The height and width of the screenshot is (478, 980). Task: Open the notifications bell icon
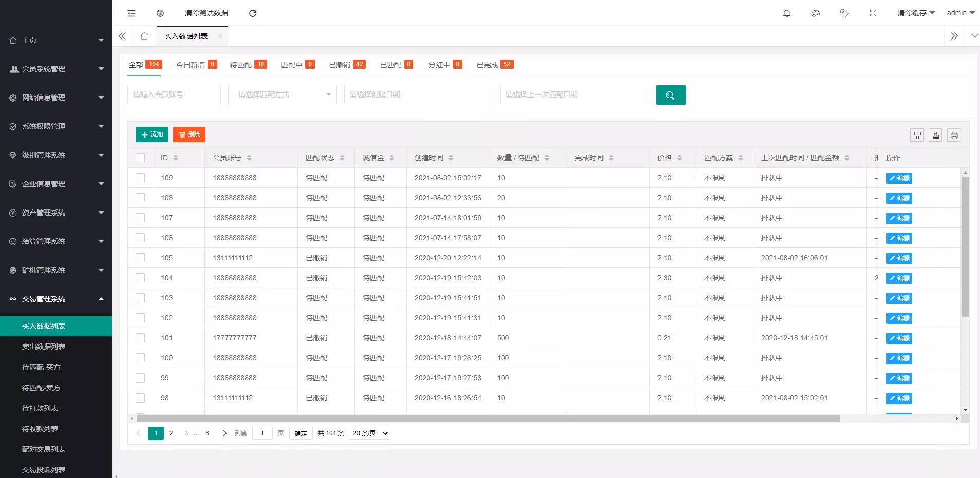[786, 13]
